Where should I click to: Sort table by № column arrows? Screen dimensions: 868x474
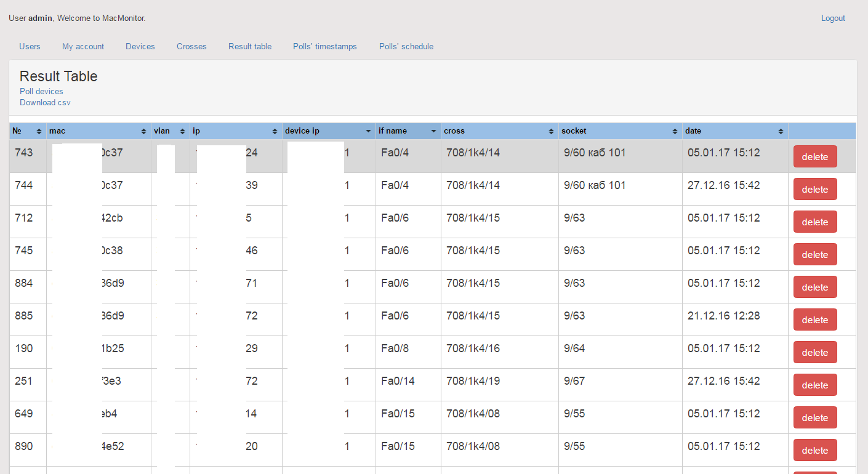point(39,131)
